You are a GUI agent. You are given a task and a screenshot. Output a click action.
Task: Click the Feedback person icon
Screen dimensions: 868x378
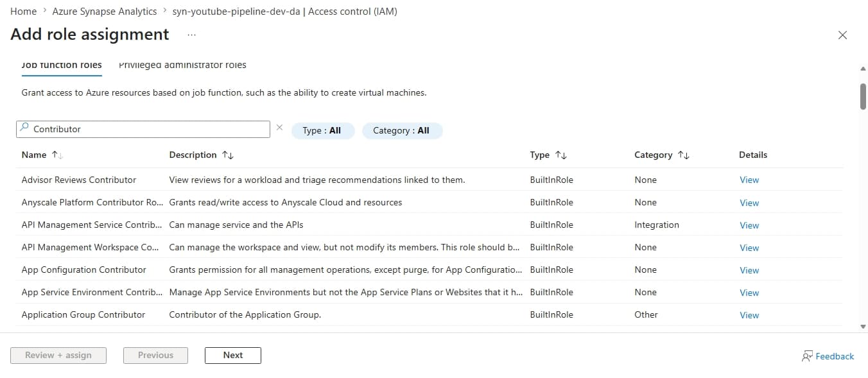(807, 356)
